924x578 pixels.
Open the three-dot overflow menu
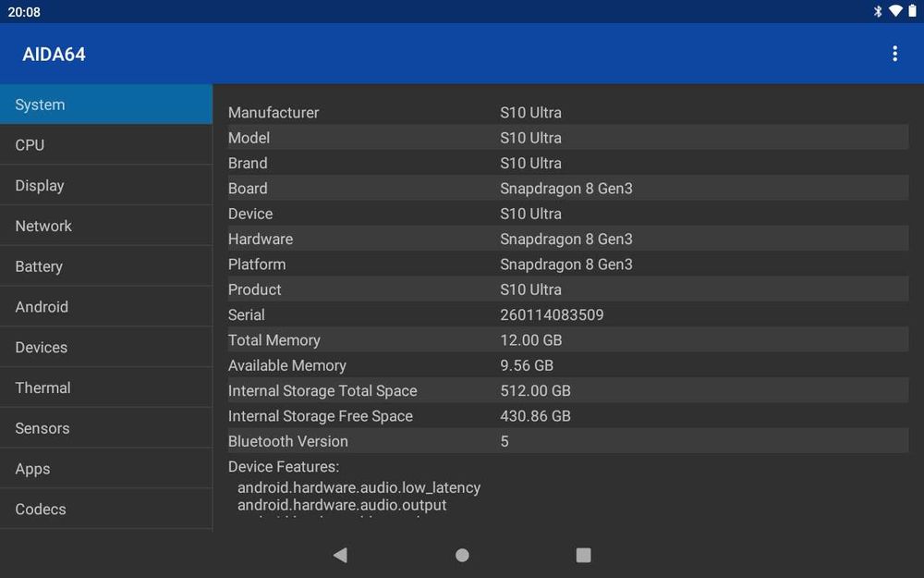(x=894, y=54)
